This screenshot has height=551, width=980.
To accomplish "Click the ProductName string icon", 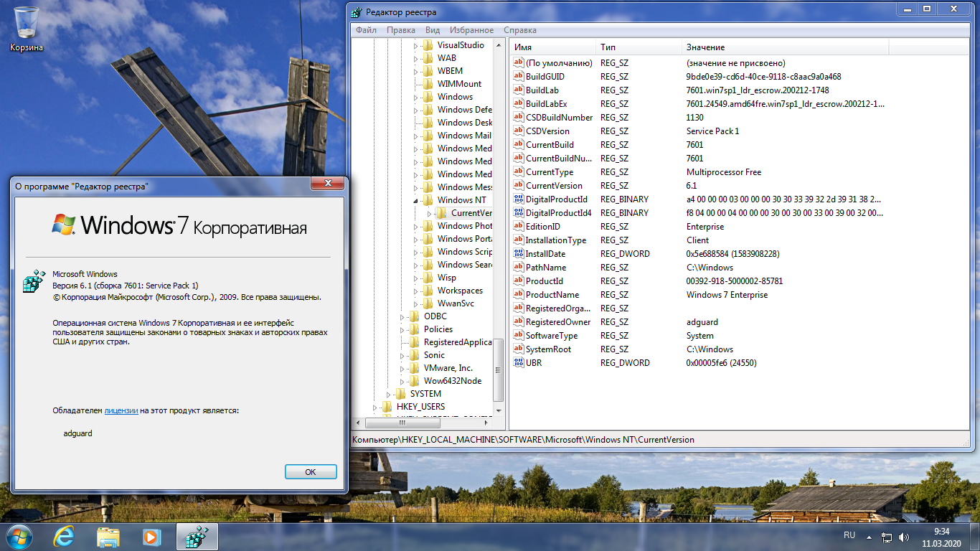I will [519, 295].
